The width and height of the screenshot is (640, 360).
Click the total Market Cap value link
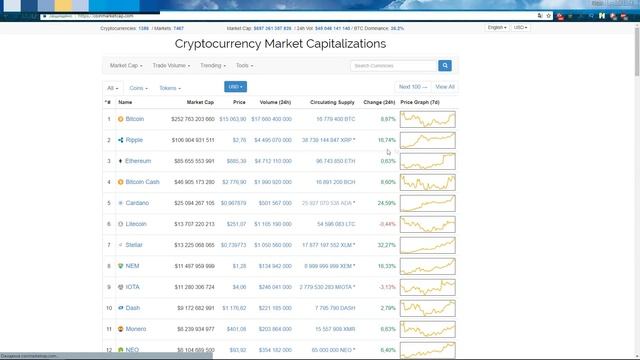pos(272,29)
